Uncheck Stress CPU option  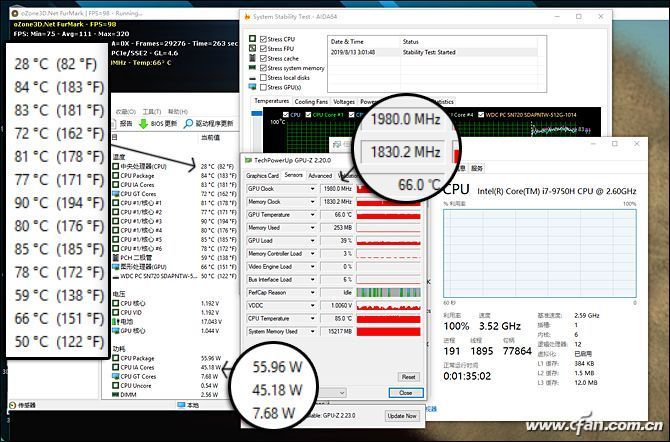(x=264, y=39)
